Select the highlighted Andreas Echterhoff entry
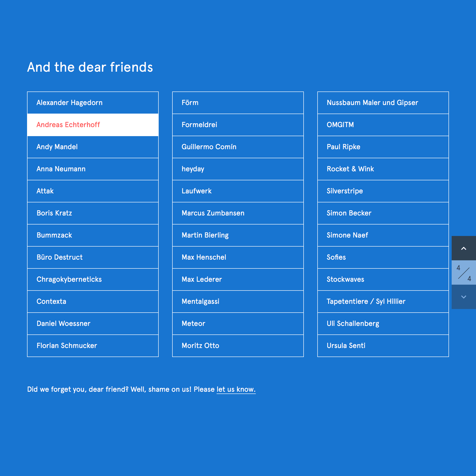476x476 pixels. tap(93, 125)
